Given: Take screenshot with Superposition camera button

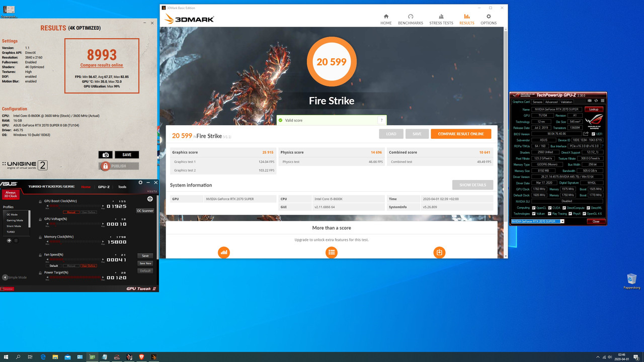Looking at the screenshot, I should tap(105, 155).
